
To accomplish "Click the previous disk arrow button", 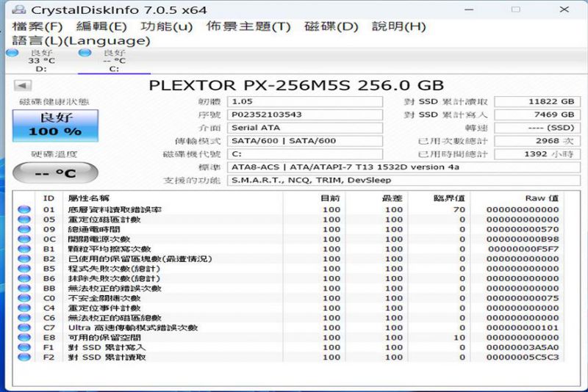I will coord(23,86).
